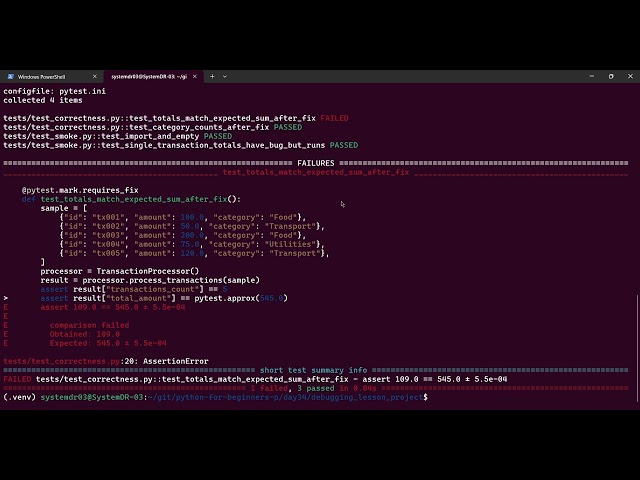Click the 'sample = [' line

click(64, 208)
